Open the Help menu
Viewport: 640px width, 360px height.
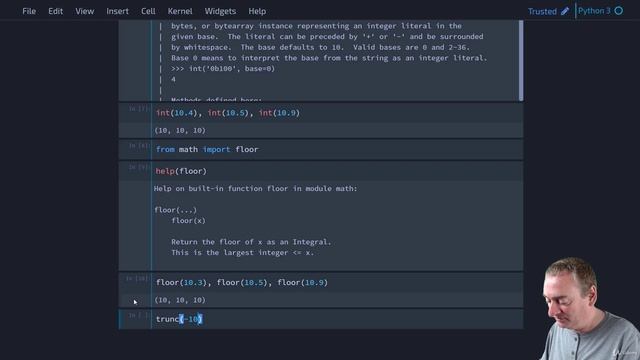(x=257, y=11)
